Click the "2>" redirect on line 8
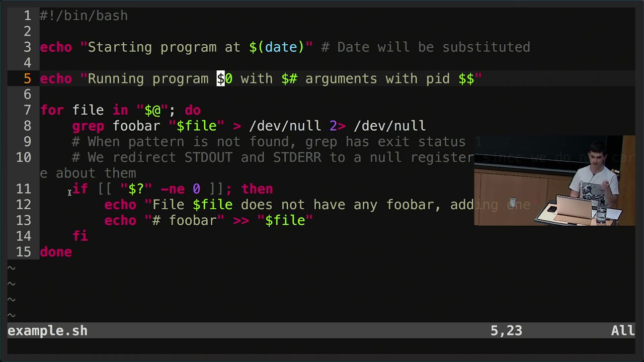Screen dimensions: 644x362 click(x=338, y=126)
